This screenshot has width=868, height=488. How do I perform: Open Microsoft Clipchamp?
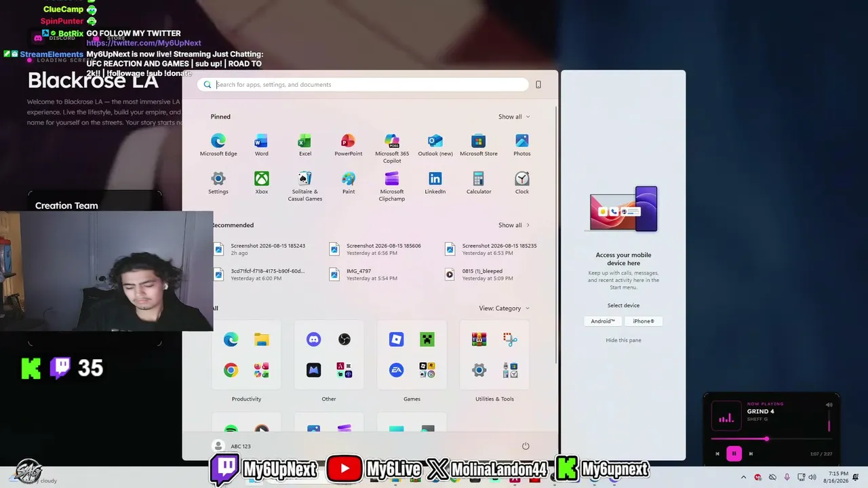[x=392, y=186]
